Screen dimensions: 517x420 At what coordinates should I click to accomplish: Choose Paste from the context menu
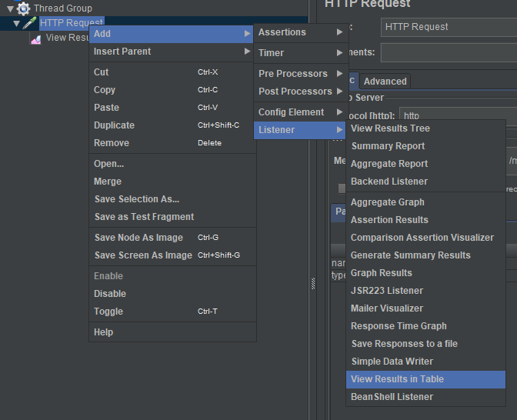(171, 108)
